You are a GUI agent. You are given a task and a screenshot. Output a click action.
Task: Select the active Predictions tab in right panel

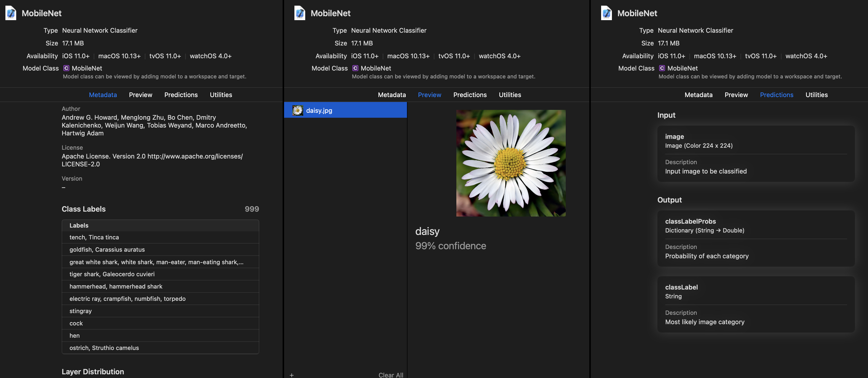point(776,95)
